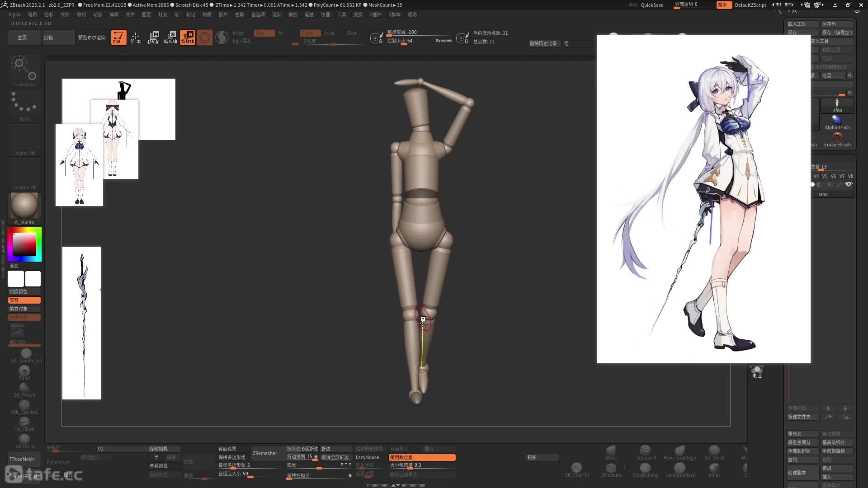The width and height of the screenshot is (868, 488).
Task: Toggle the Rgb channel button
Action: coord(264,33)
